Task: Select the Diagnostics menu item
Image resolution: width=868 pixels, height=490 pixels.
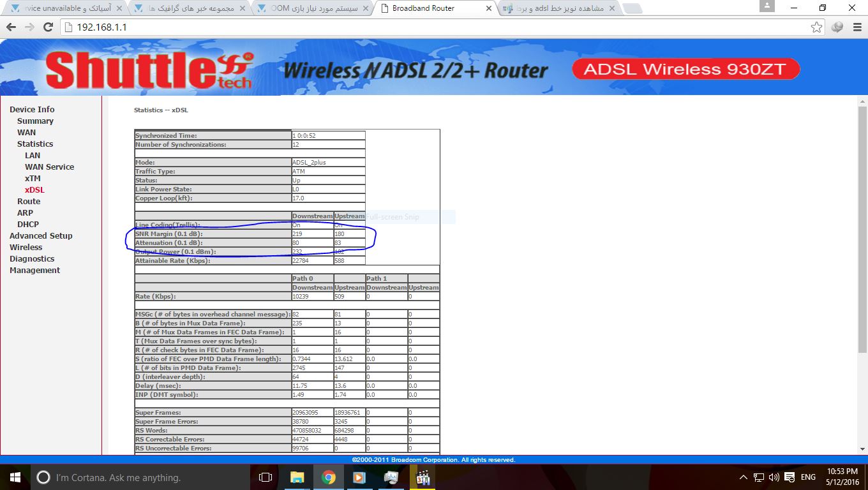Action: [32, 259]
